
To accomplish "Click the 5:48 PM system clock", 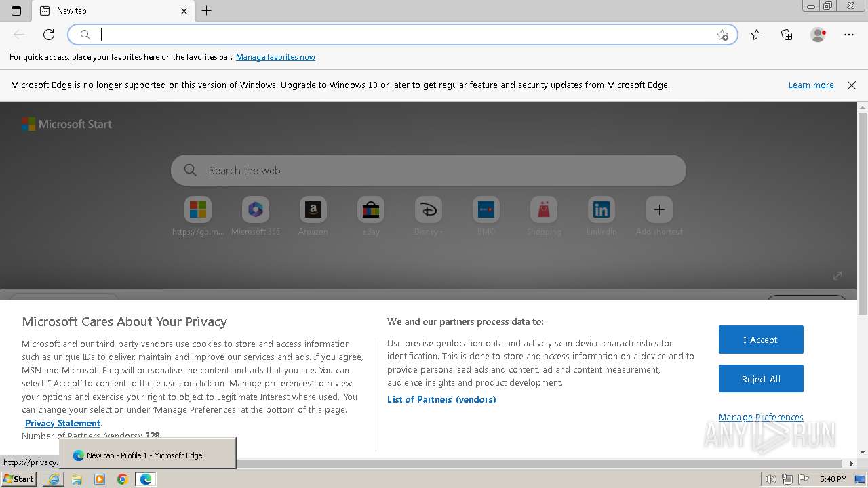I will 833,479.
